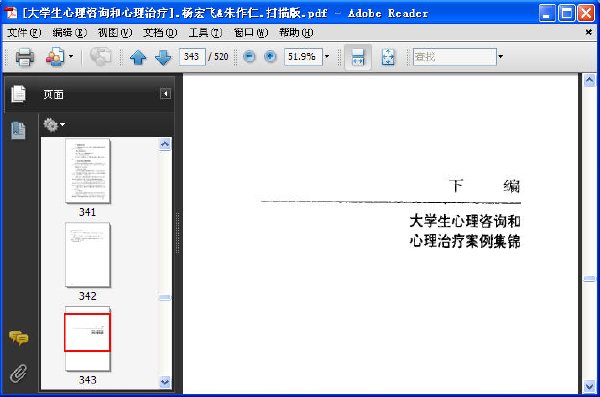
Task: Click the page label 342
Action: [88, 296]
